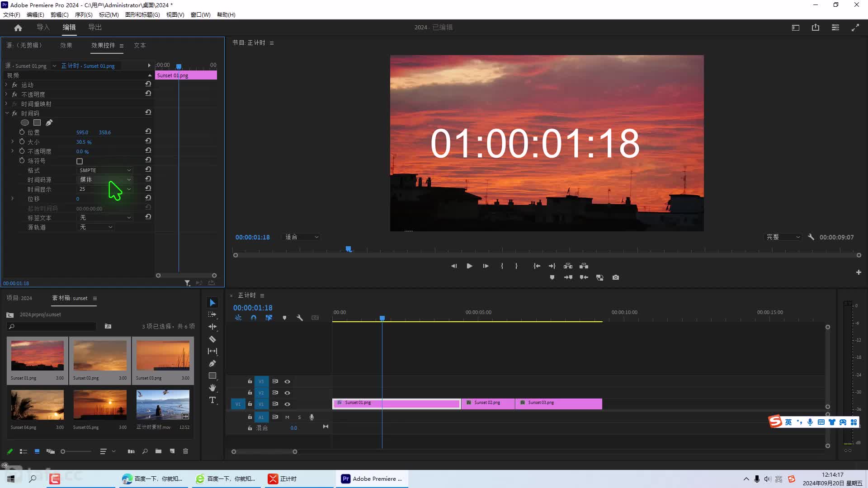This screenshot has height=488, width=868.
Task: Toggle V3 track output eye
Action: click(287, 381)
